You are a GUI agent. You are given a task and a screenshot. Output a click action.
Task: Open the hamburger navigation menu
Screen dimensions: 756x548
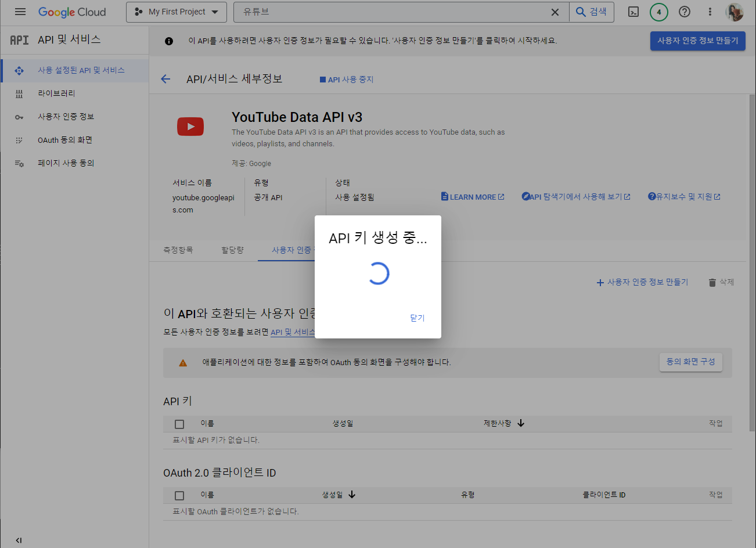click(20, 12)
